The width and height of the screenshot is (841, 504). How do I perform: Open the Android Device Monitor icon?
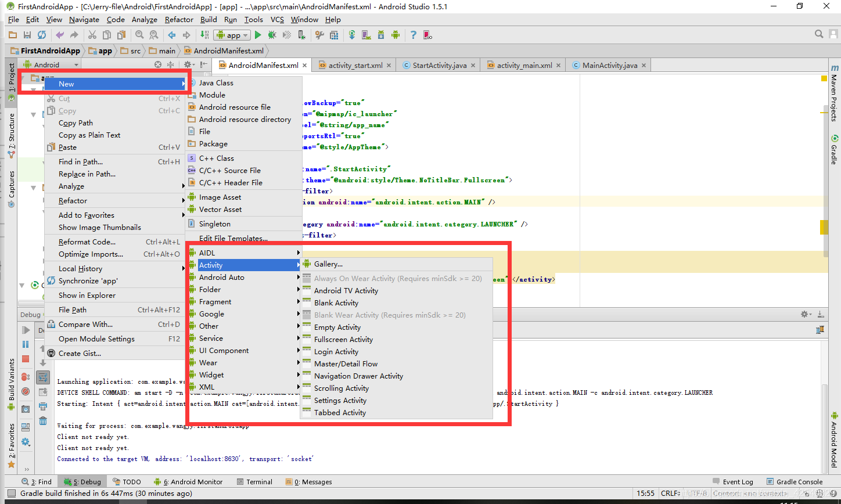[x=396, y=35]
